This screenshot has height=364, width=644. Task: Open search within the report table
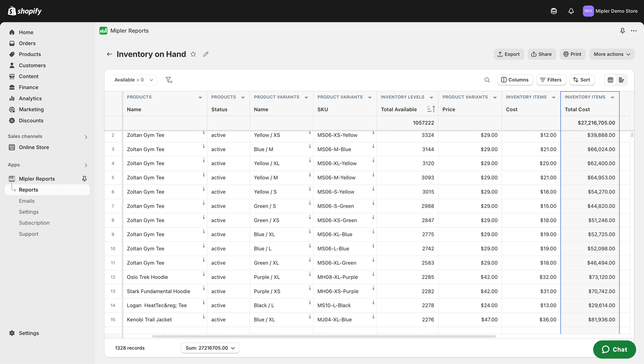tap(487, 80)
